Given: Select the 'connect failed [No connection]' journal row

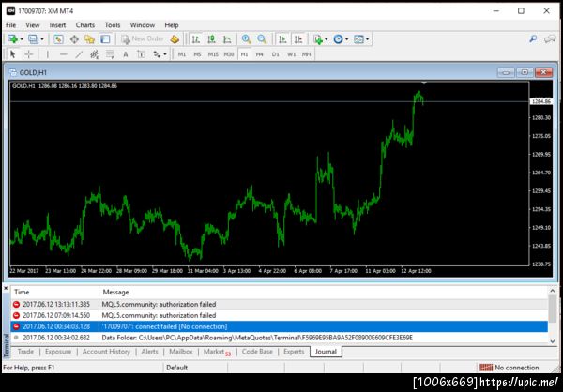Looking at the screenshot, I should click(279, 326).
